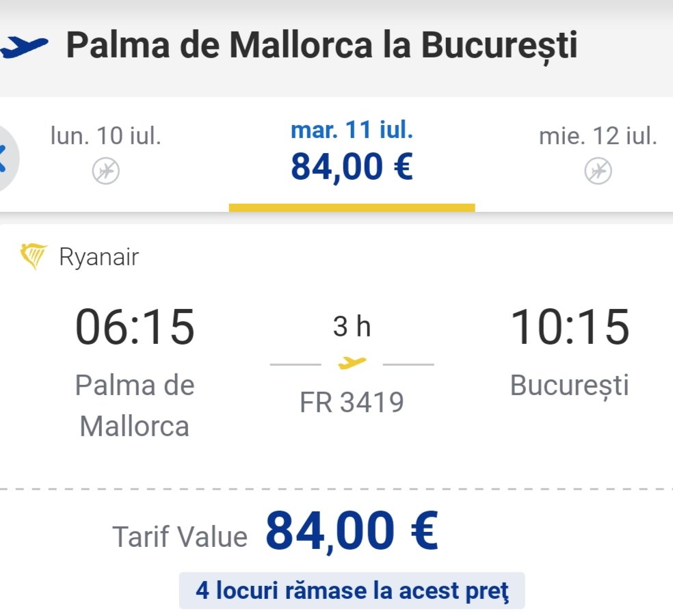Viewport: 673px width, 616px height.
Task: Click the Palma de Mallorca la București title
Action: pyautogui.click(x=321, y=45)
